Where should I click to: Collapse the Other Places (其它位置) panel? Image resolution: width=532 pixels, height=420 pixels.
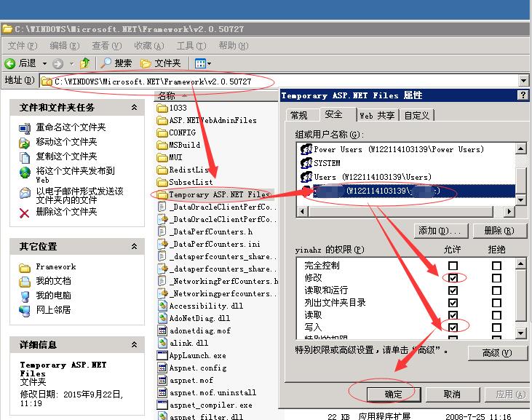click(x=135, y=246)
